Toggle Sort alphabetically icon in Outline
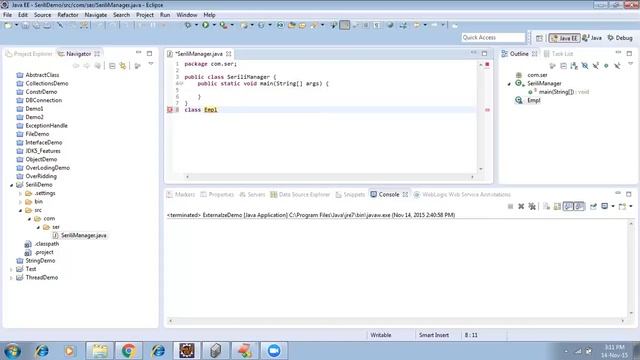The image size is (640, 360). click(x=574, y=66)
